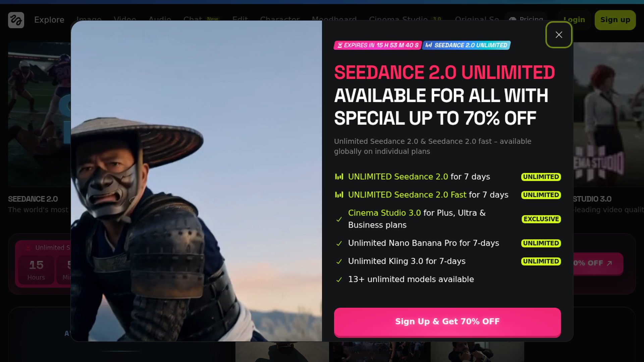Click checkmark next to Unlimited Kling 3.0
This screenshot has width=644, height=362.
click(339, 261)
